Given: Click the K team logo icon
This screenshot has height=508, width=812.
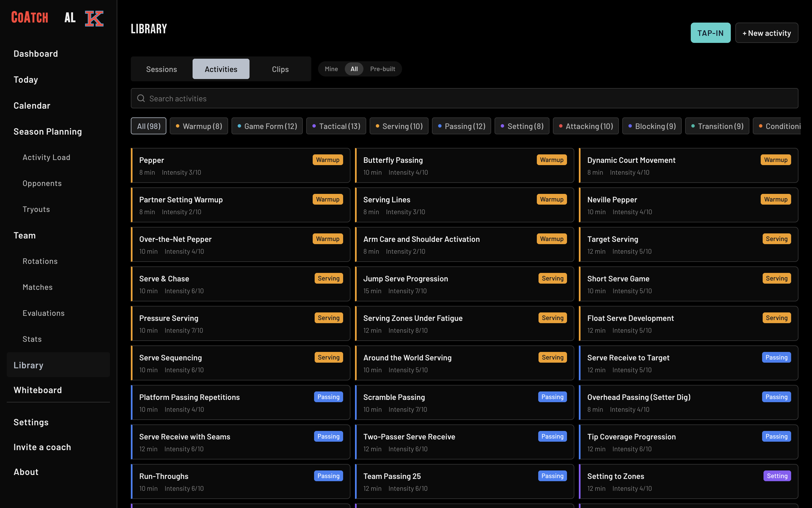Looking at the screenshot, I should coord(94,18).
